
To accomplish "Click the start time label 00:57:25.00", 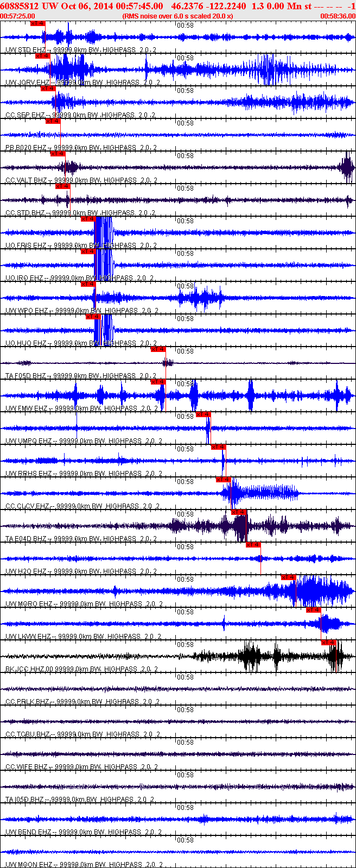I will (x=18, y=16).
